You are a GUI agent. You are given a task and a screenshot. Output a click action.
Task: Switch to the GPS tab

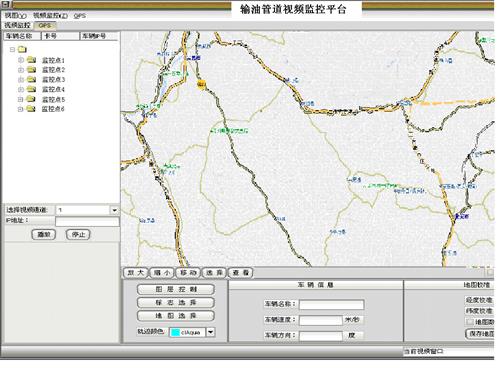pyautogui.click(x=45, y=25)
